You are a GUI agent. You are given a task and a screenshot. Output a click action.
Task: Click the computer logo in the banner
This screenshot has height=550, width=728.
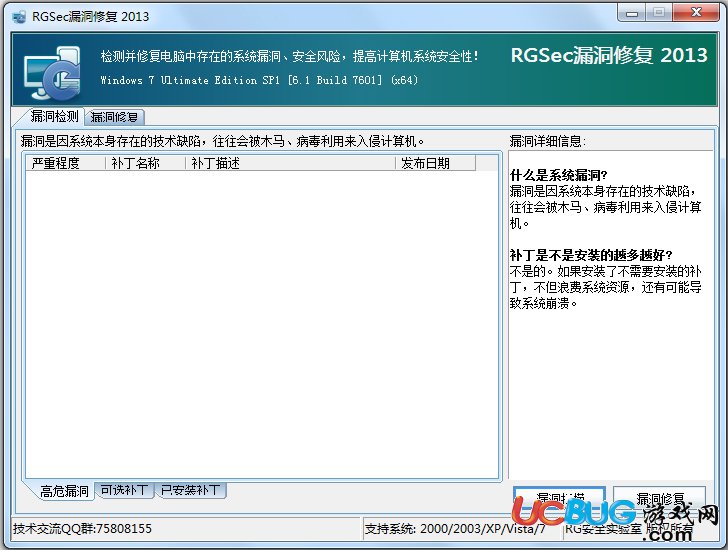(x=52, y=73)
